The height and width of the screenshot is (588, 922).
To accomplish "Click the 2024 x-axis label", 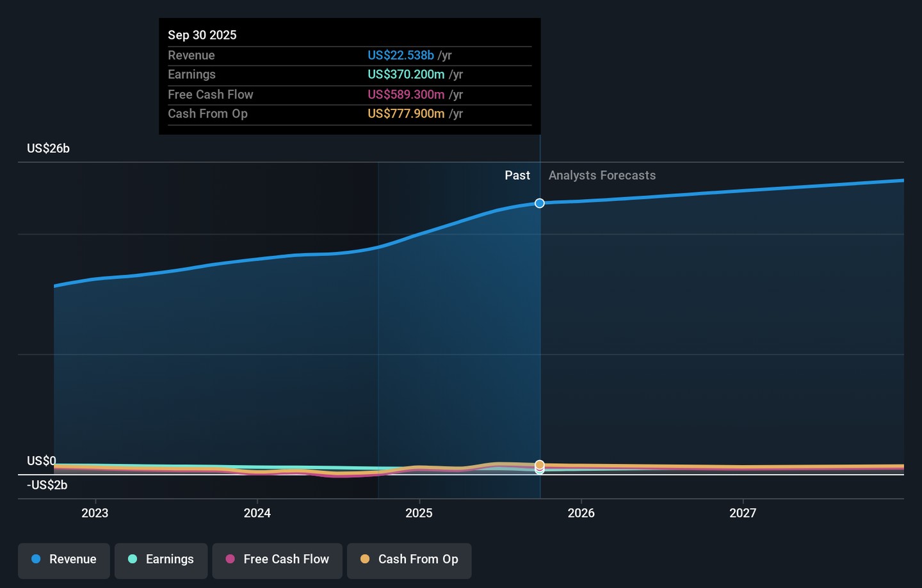I will pyautogui.click(x=257, y=513).
